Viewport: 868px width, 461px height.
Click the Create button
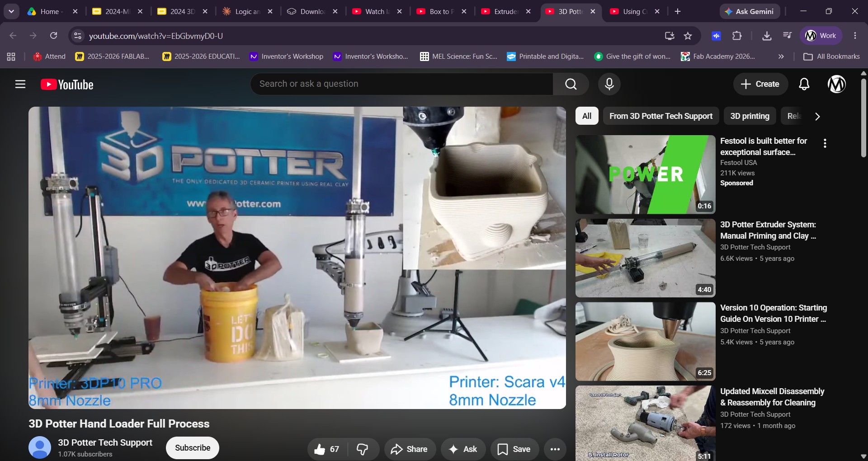(x=760, y=84)
